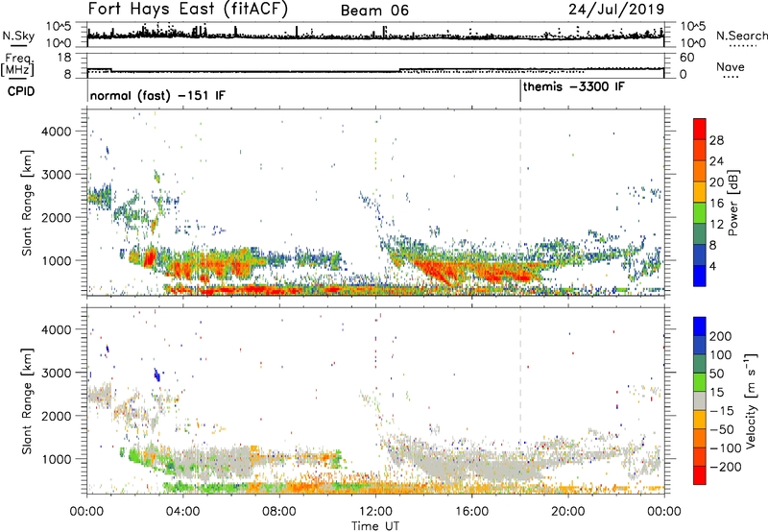
Task: Click the 'Fort Hays East (fitACF)' title
Action: (187, 9)
